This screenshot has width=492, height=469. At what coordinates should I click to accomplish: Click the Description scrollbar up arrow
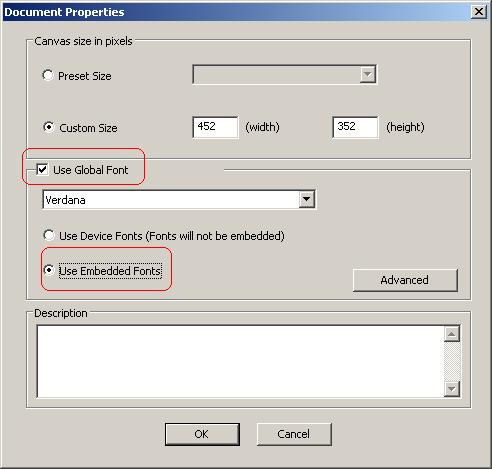coord(452,334)
